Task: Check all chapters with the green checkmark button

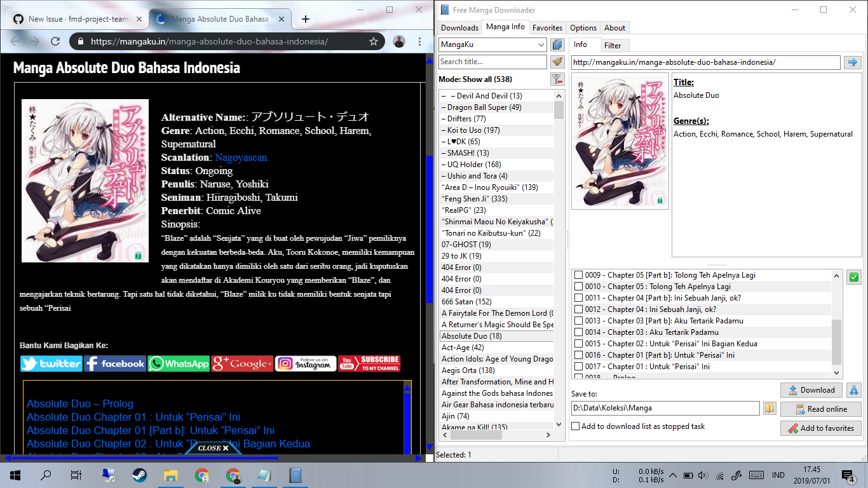Action: [x=853, y=277]
